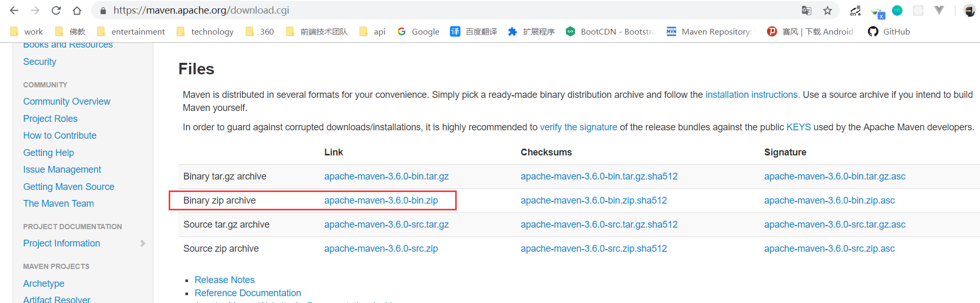Image resolution: width=980 pixels, height=303 pixels.
Task: Open the GitHub bookmark
Action: (889, 31)
